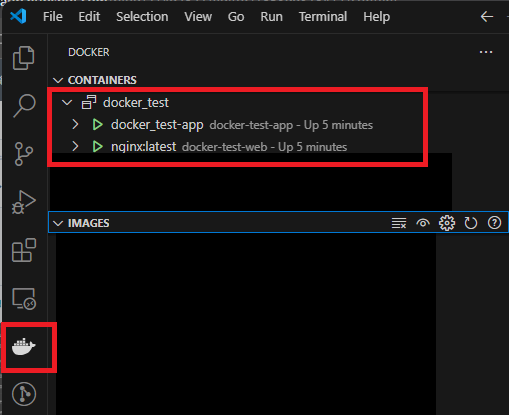Open the Go menu
The width and height of the screenshot is (510, 415).
[236, 16]
